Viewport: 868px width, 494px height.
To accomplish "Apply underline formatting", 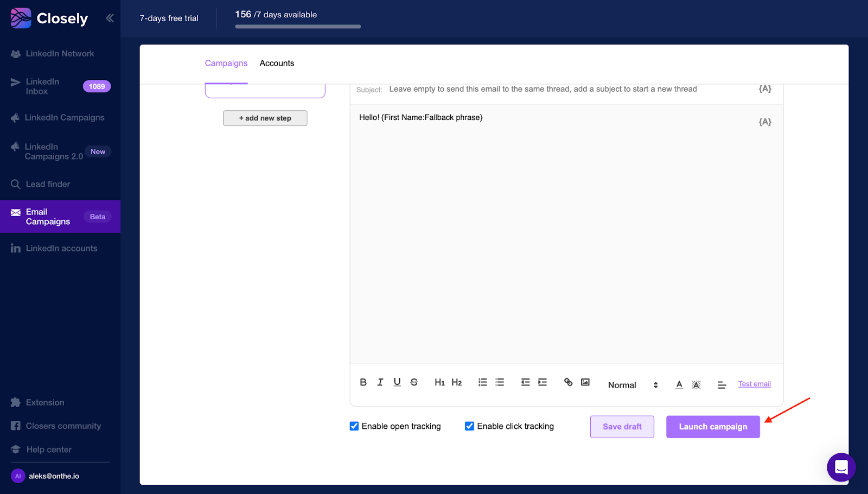I will [397, 382].
